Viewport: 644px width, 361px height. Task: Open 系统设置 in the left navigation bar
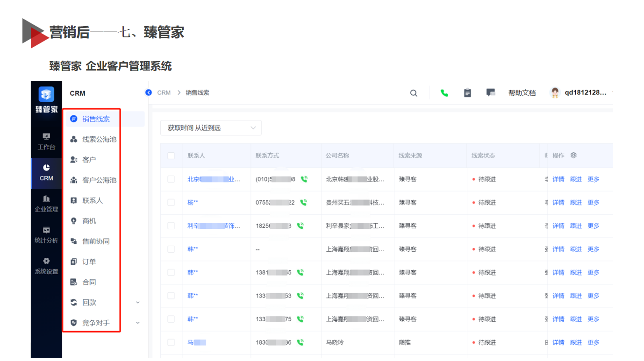tap(46, 266)
